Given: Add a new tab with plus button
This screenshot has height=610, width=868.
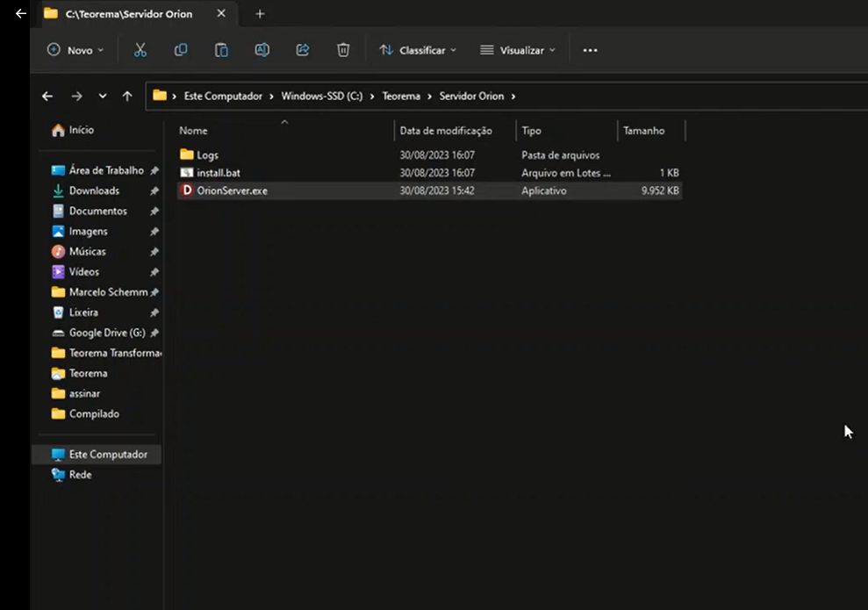Looking at the screenshot, I should click(x=260, y=14).
